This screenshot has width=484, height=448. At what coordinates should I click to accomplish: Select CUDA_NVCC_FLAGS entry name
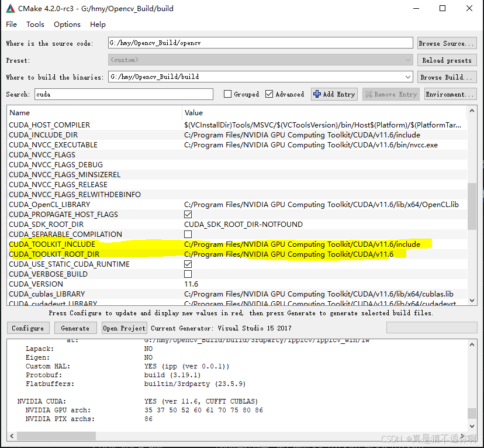pyautogui.click(x=42, y=154)
